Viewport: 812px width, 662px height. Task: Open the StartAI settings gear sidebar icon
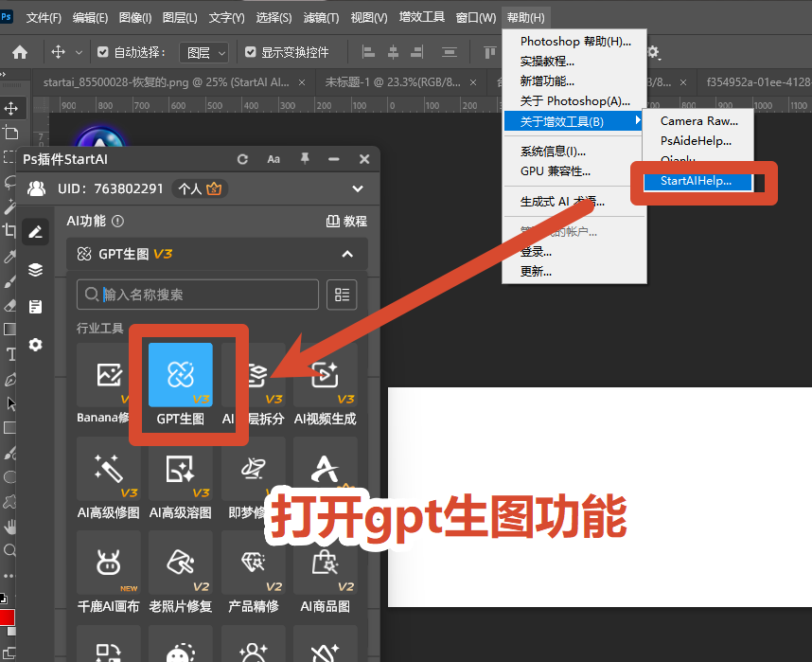[x=35, y=345]
